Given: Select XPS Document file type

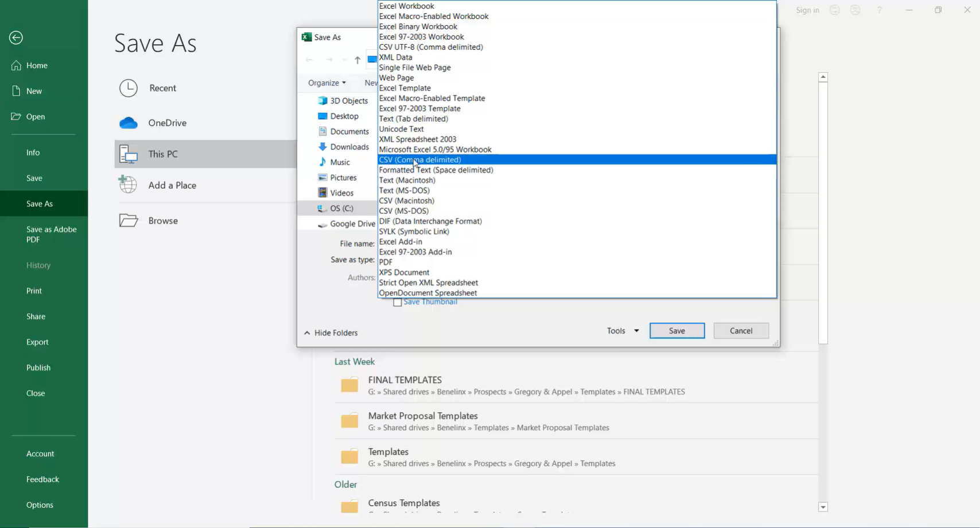Looking at the screenshot, I should coord(577,272).
